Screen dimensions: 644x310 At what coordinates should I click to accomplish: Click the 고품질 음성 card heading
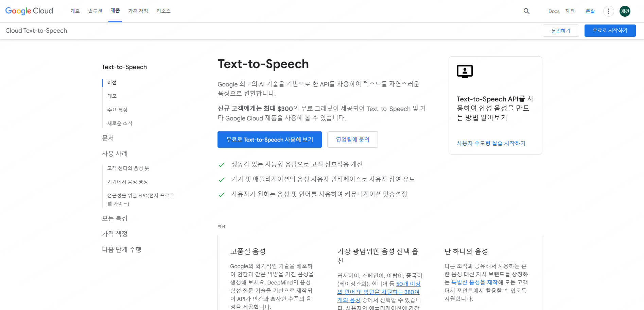tap(248, 251)
